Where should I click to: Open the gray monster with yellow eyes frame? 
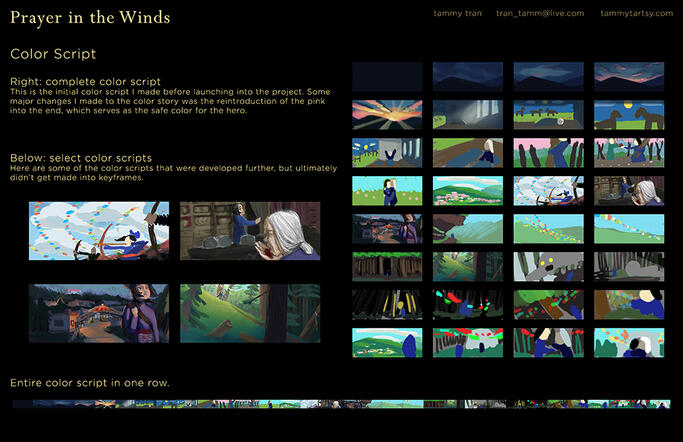coord(548,266)
